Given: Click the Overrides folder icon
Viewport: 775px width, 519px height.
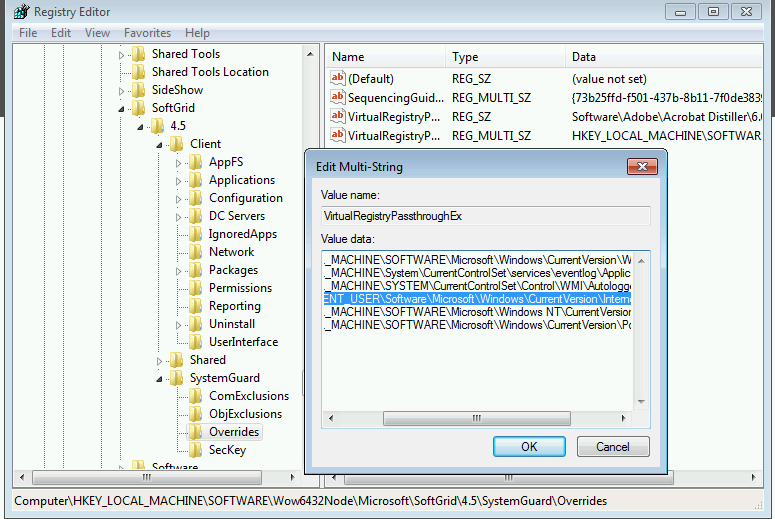Looking at the screenshot, I should pyautogui.click(x=195, y=432).
